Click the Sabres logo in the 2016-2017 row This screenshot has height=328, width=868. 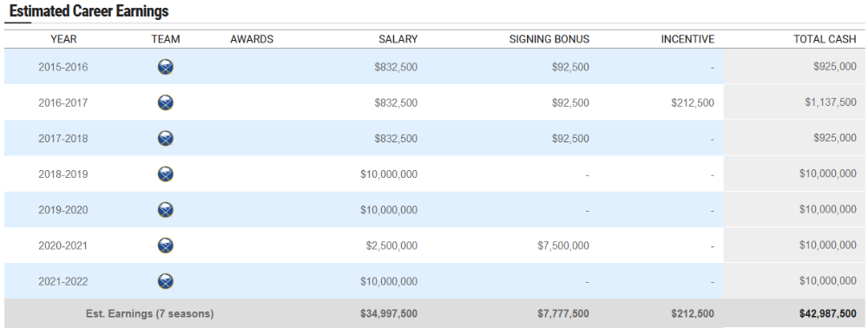(x=166, y=103)
